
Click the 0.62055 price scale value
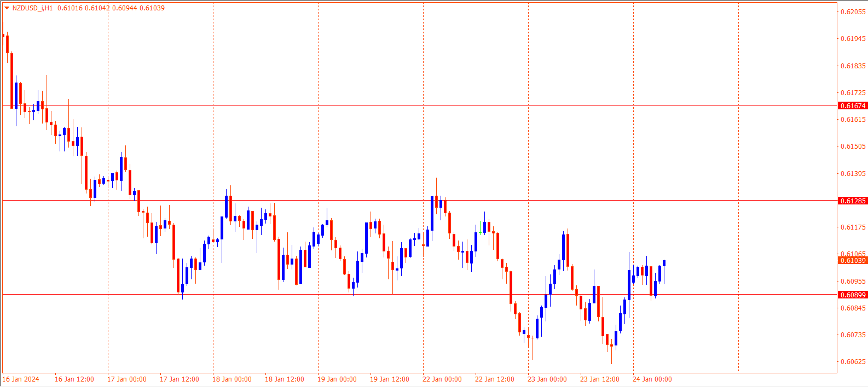pos(853,11)
